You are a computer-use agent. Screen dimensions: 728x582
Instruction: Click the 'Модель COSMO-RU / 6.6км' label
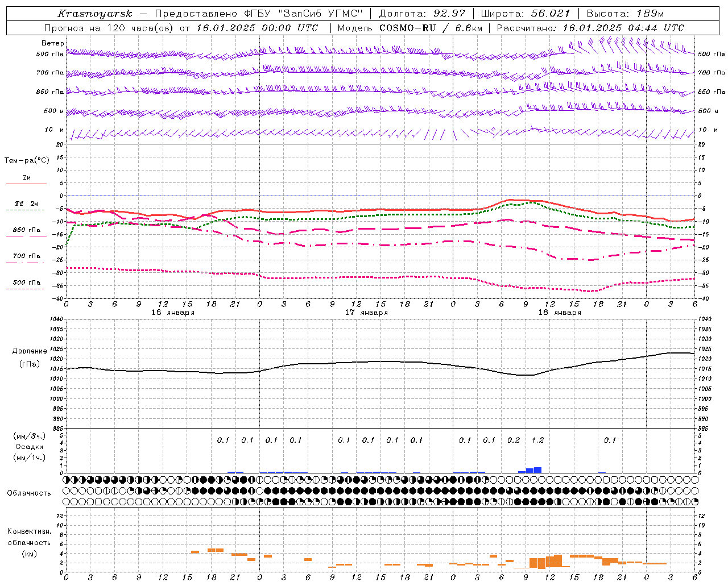point(409,28)
